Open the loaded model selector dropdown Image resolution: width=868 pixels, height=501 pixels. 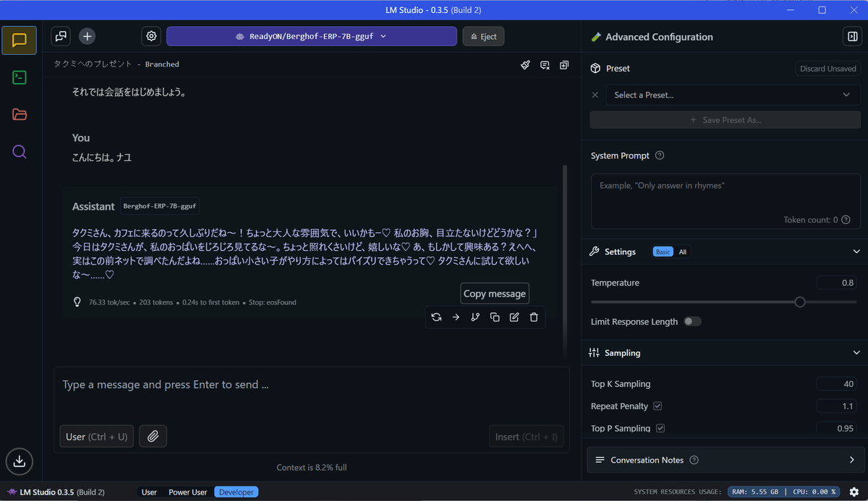tap(312, 36)
